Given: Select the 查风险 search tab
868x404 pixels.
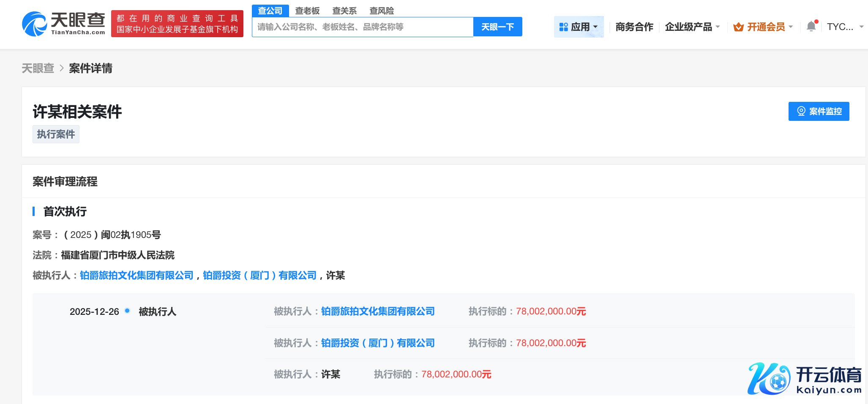Looking at the screenshot, I should (382, 11).
